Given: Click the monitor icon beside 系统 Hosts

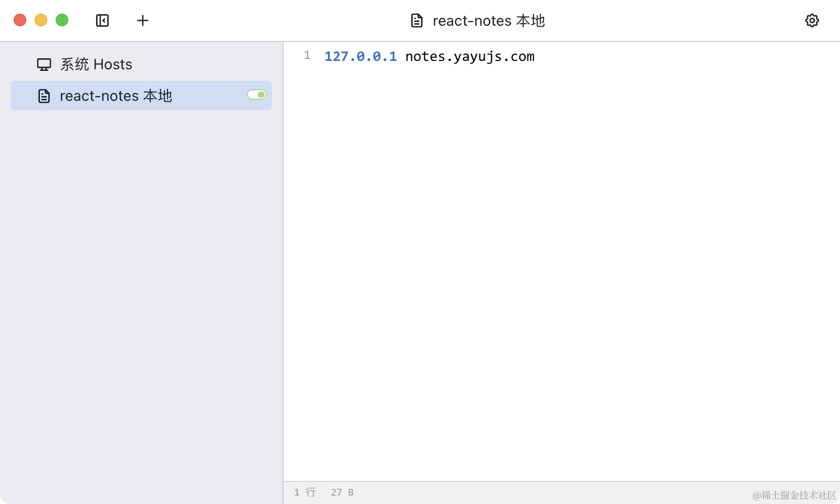Looking at the screenshot, I should [44, 65].
